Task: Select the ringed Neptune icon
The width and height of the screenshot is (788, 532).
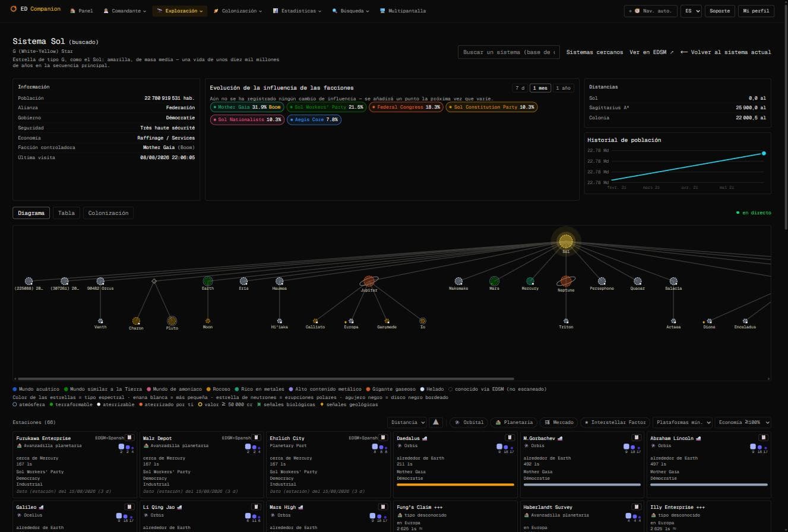Action: coord(566,281)
